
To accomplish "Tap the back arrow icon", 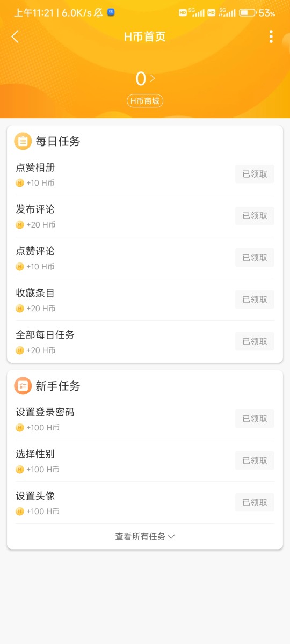I will [15, 36].
